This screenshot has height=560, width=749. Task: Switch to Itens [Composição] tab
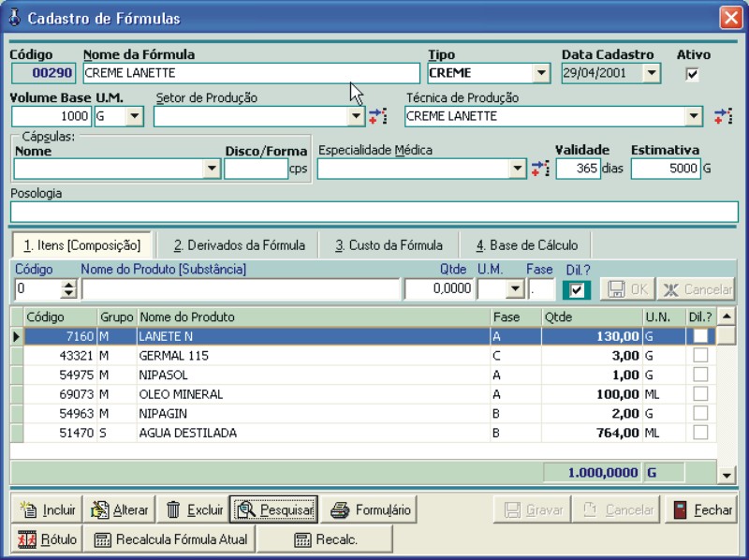tap(81, 245)
